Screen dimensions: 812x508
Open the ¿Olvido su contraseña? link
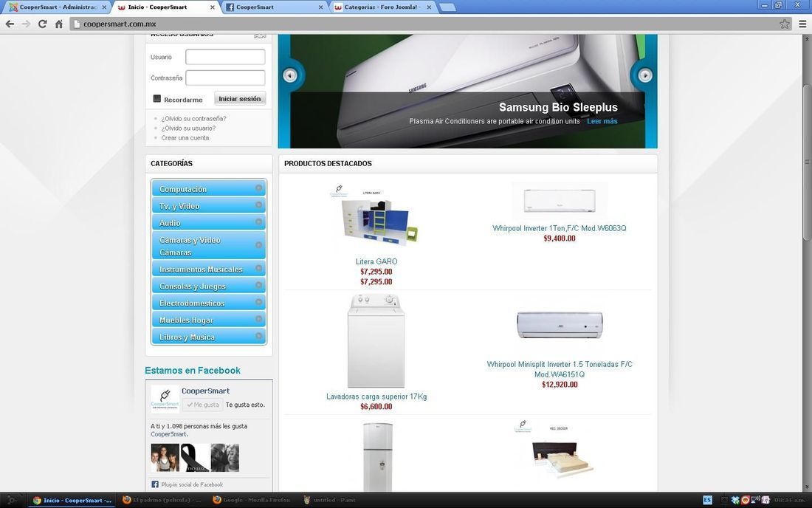(193, 119)
